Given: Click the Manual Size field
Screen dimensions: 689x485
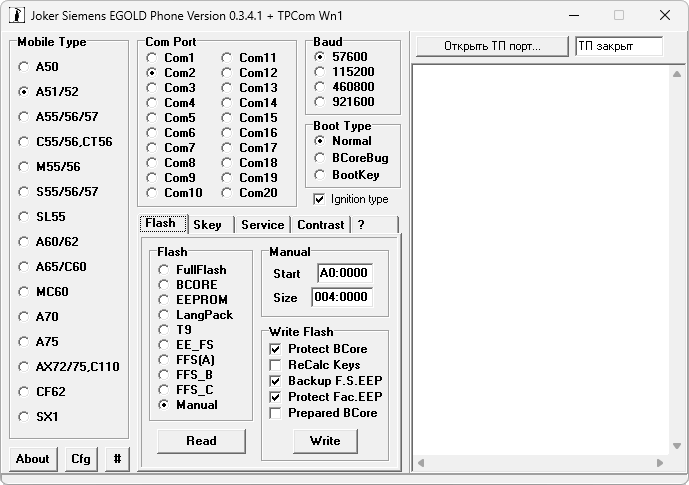Looking at the screenshot, I should 342,297.
